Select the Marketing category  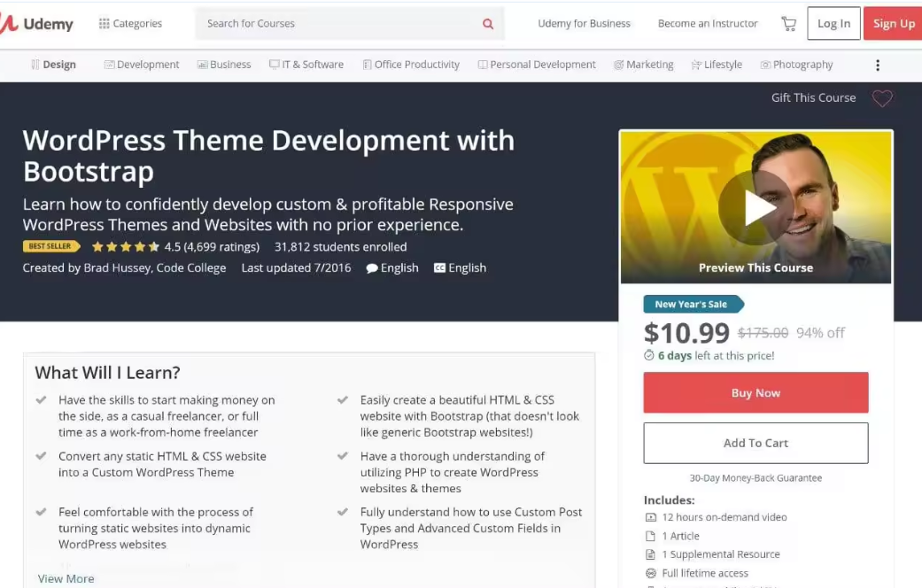pyautogui.click(x=644, y=65)
